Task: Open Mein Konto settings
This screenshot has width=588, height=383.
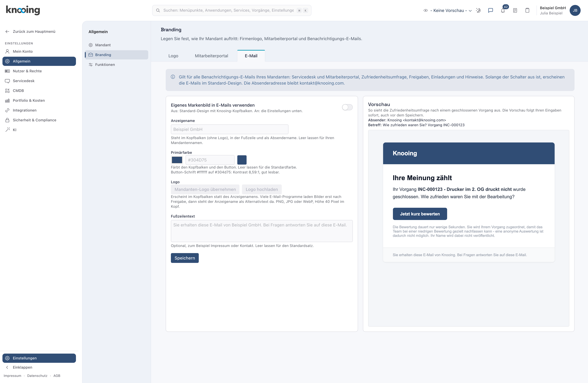Action: point(39,51)
